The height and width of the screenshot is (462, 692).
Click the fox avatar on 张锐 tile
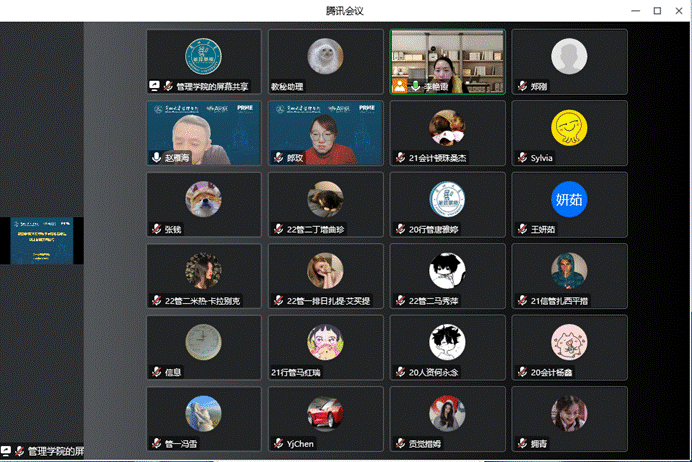tap(203, 199)
